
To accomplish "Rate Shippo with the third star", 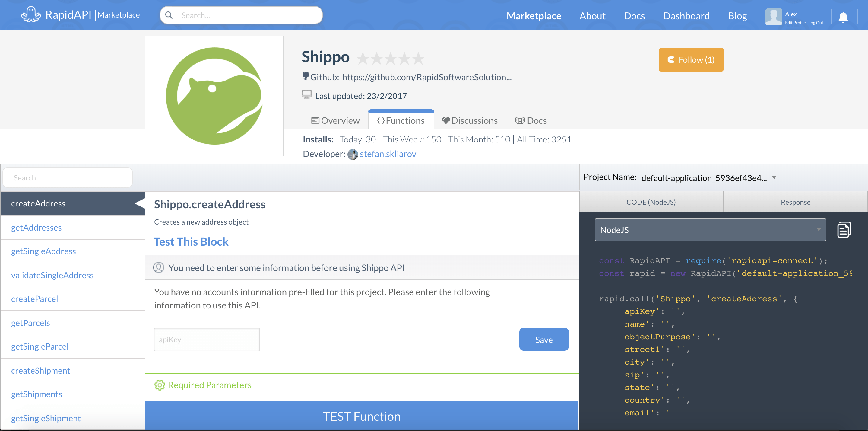I will coord(391,58).
